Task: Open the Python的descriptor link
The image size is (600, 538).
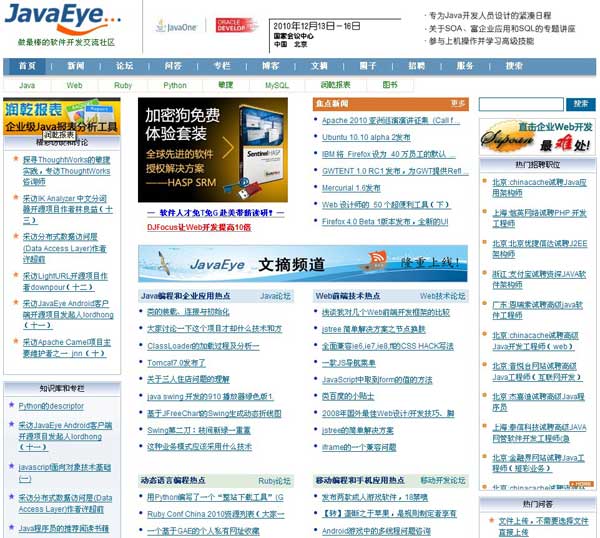Action: point(51,406)
